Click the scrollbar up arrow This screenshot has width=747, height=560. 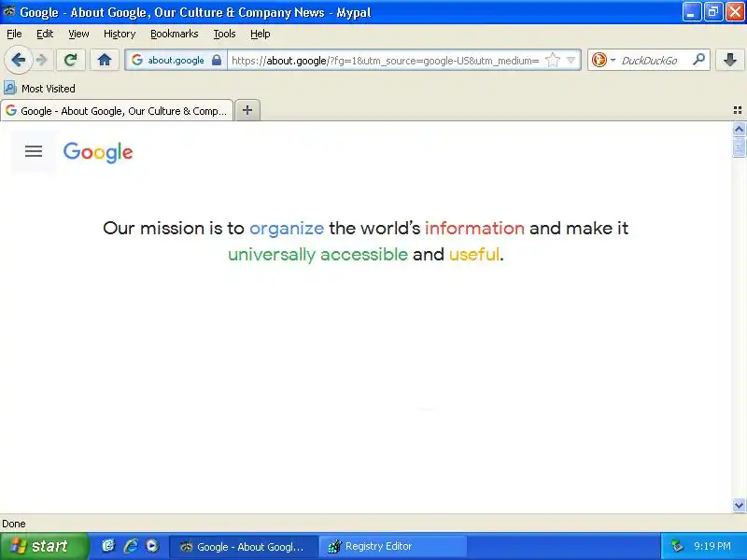tap(739, 129)
